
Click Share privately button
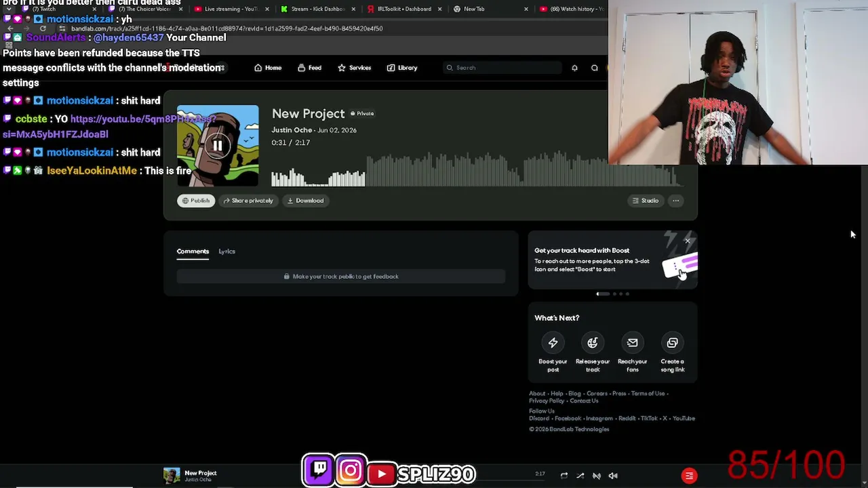click(248, 201)
